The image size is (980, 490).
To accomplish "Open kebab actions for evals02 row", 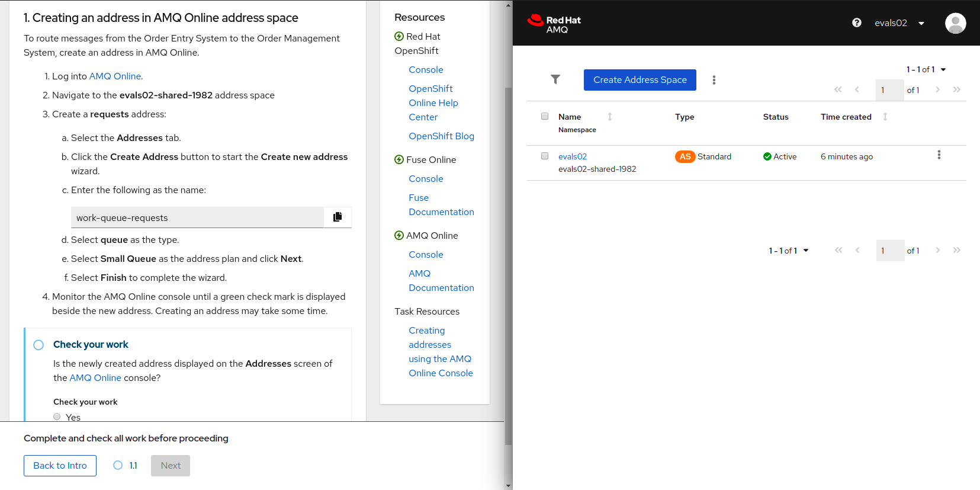I will pos(939,155).
